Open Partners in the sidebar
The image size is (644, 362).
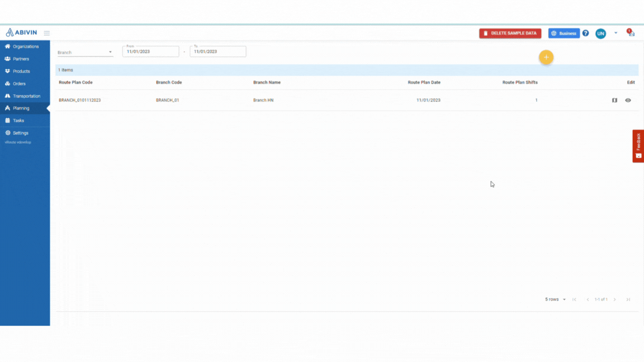tap(25, 59)
